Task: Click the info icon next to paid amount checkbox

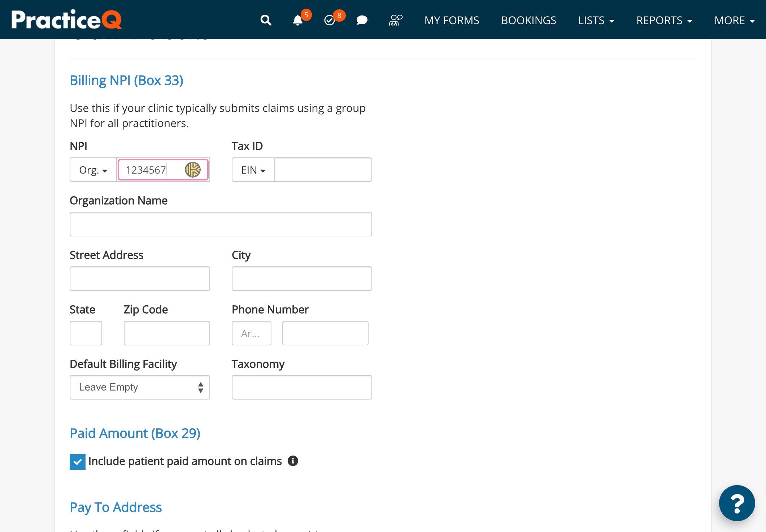Action: pyautogui.click(x=293, y=461)
